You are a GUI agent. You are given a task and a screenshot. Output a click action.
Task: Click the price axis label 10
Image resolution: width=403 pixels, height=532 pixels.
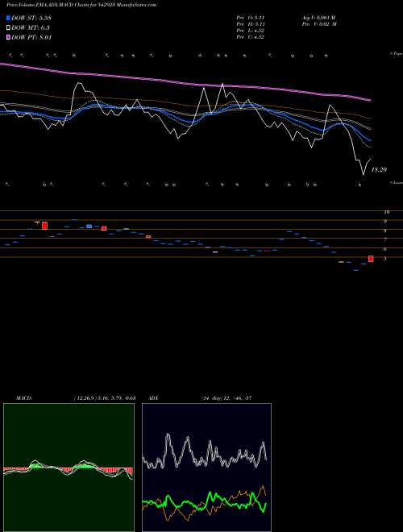tap(387, 212)
